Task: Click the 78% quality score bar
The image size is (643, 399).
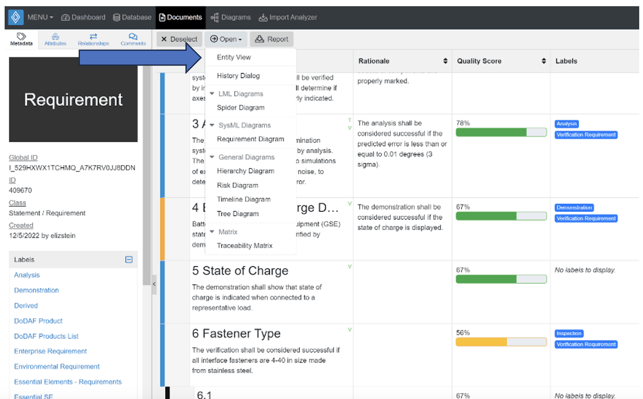Action: click(x=501, y=132)
